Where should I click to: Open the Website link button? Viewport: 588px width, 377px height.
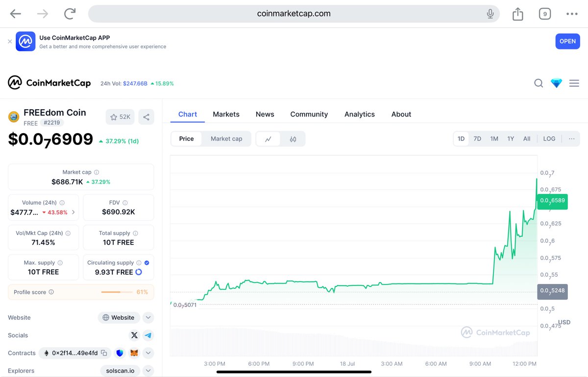119,318
